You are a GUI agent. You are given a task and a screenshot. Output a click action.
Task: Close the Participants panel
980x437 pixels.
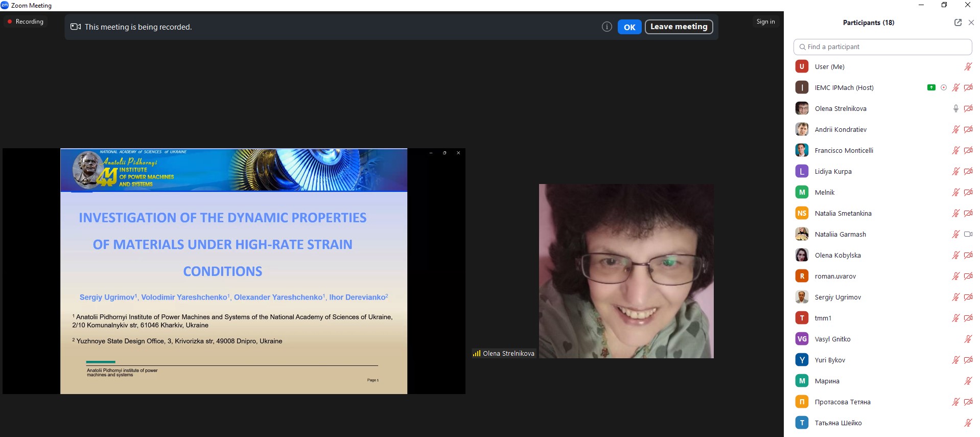click(x=971, y=22)
